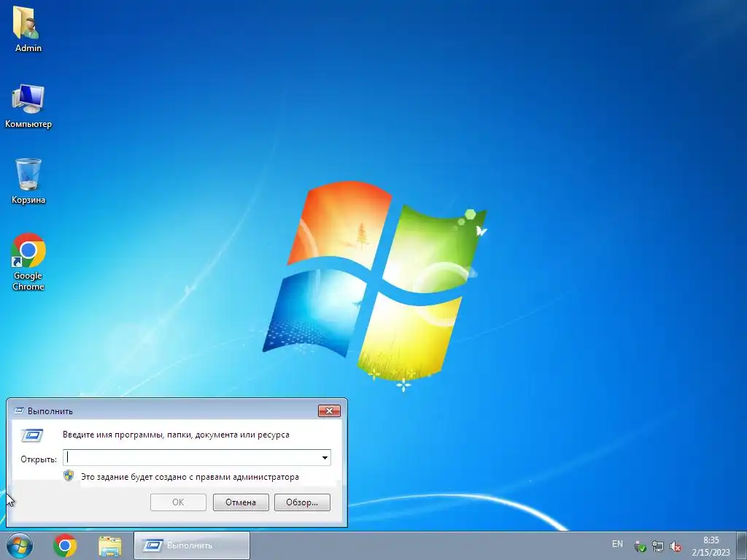Launch Chrome from the taskbar
Screen dimensions: 747x560
tap(65, 545)
